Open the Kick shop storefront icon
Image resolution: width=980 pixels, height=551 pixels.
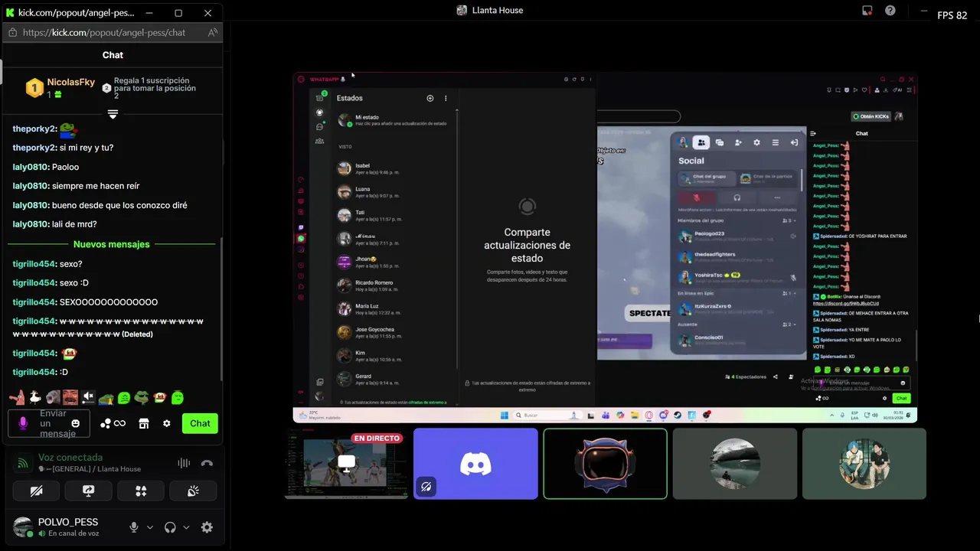(143, 423)
